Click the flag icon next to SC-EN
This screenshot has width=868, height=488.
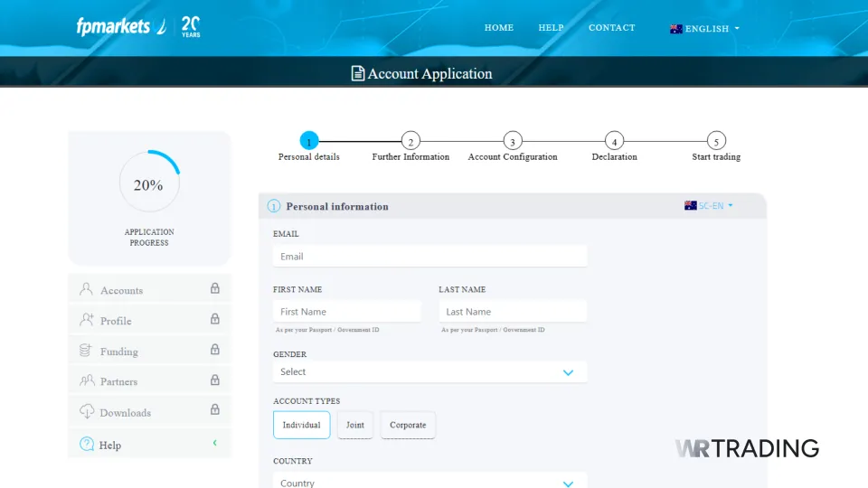(x=690, y=205)
